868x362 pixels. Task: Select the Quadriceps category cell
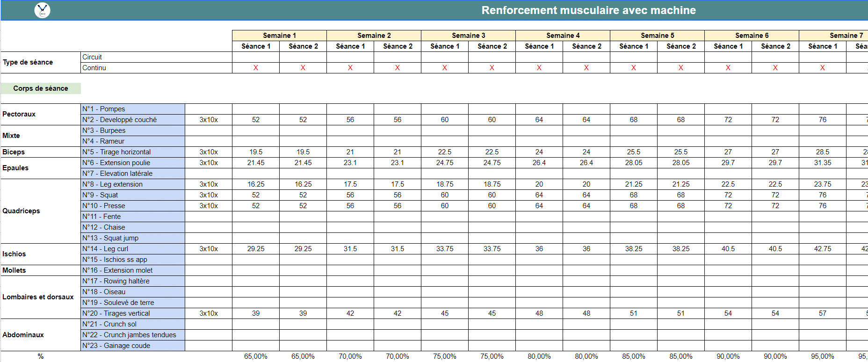pos(41,211)
